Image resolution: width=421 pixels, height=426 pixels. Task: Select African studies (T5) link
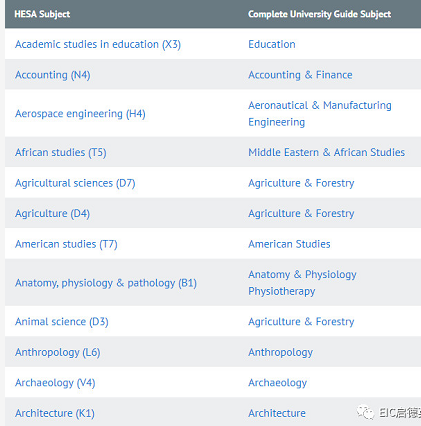tap(61, 152)
